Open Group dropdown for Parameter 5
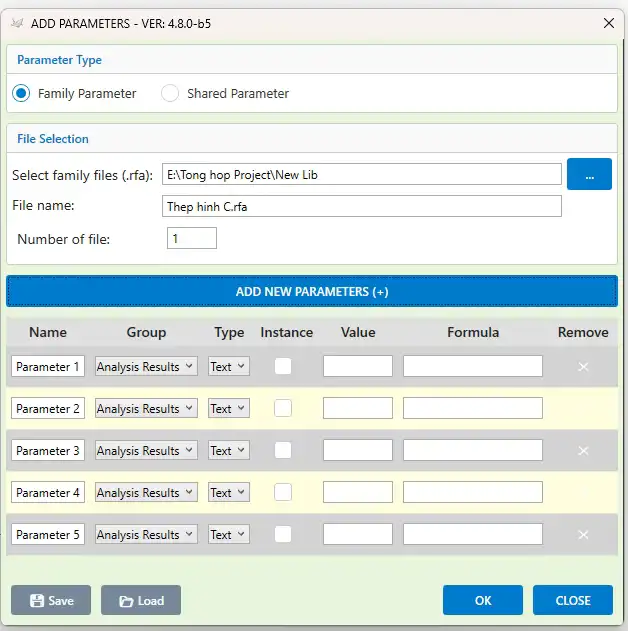The width and height of the screenshot is (628, 631). 146,534
